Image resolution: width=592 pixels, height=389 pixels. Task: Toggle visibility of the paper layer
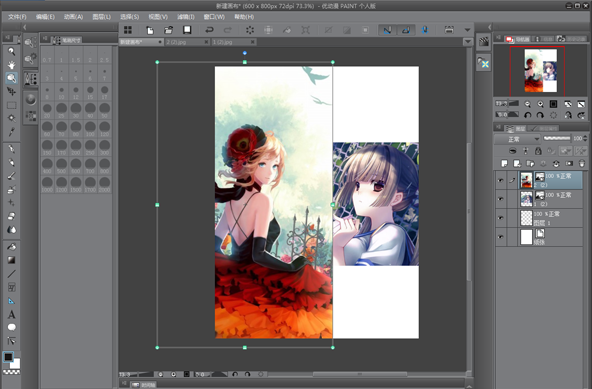pyautogui.click(x=501, y=237)
